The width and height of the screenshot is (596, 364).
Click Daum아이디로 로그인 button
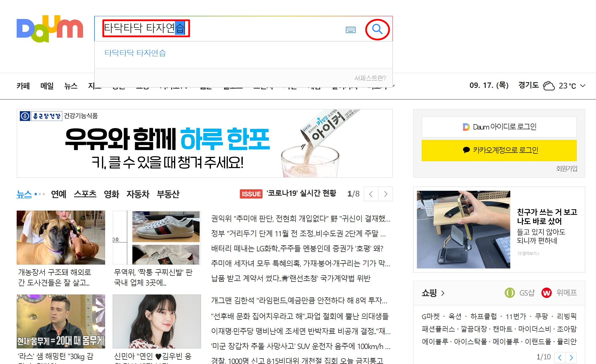(499, 127)
